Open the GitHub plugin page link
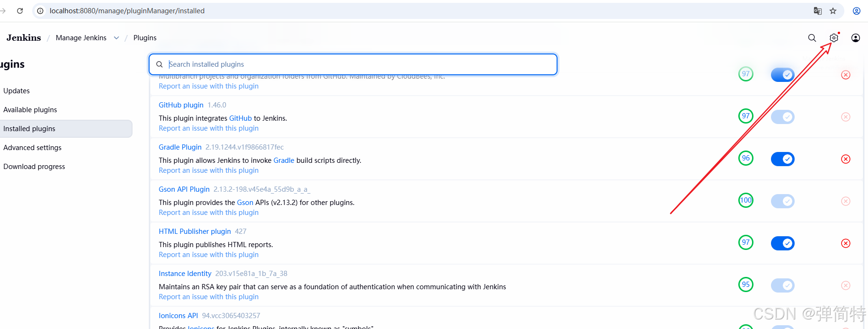 [181, 105]
